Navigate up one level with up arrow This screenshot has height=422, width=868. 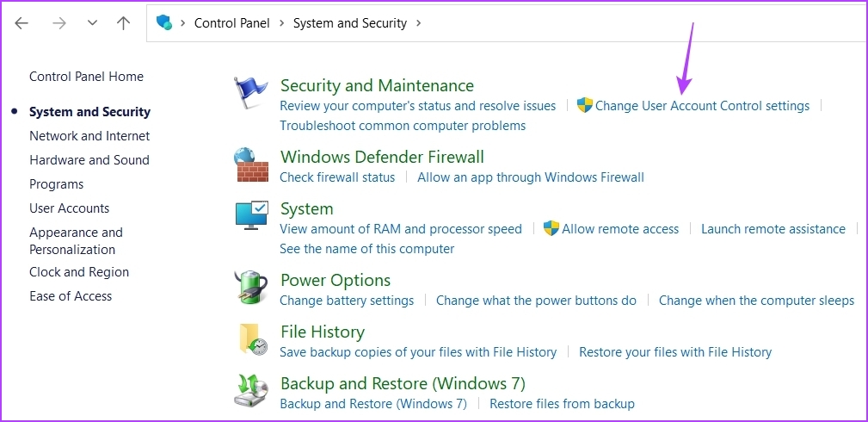click(x=123, y=22)
